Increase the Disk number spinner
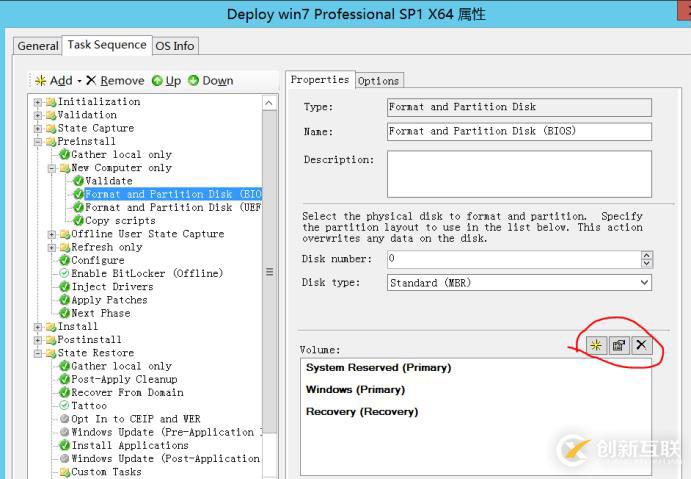Screen dimensions: 691x479 tap(646, 255)
